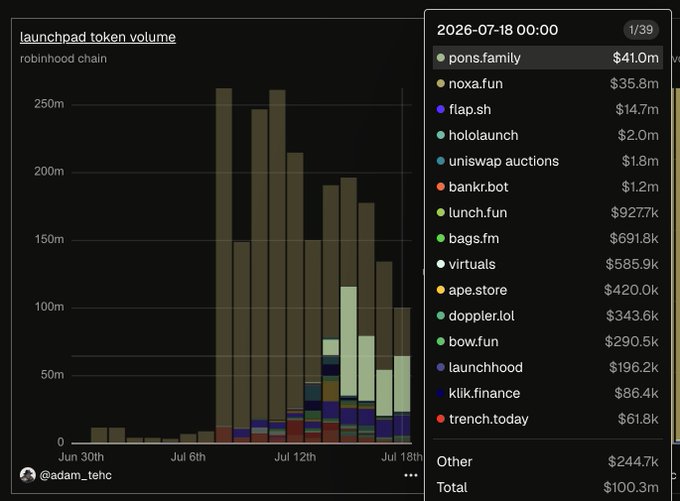Click the trench.today red color dot
The image size is (680, 501).
[441, 419]
